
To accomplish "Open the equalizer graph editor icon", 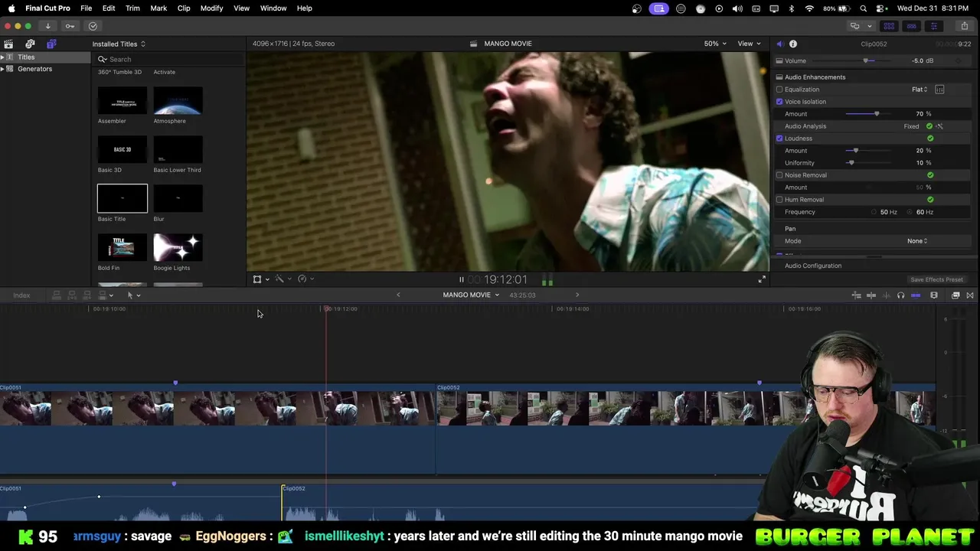I will click(x=939, y=90).
